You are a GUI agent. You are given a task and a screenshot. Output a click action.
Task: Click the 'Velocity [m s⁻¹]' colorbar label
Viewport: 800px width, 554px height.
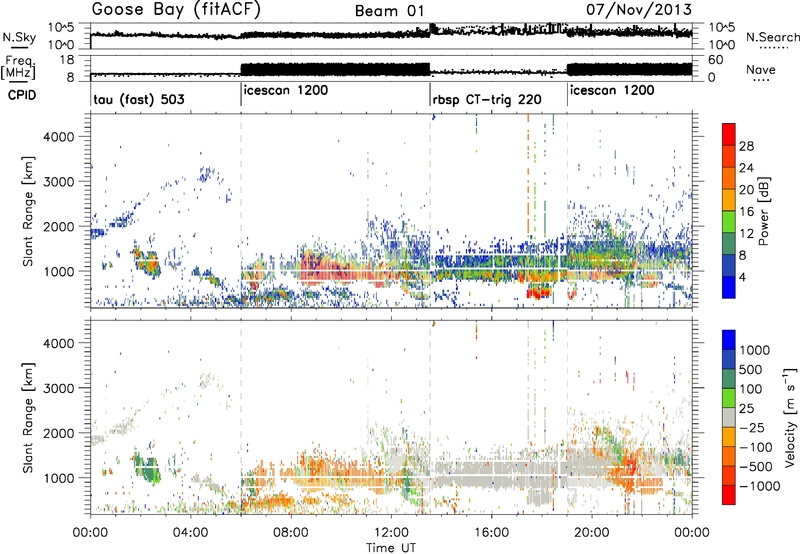point(790,417)
